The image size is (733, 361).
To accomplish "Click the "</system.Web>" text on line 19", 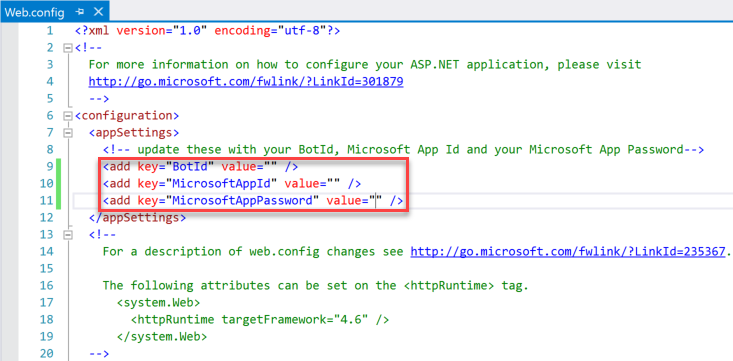I will point(162,337).
